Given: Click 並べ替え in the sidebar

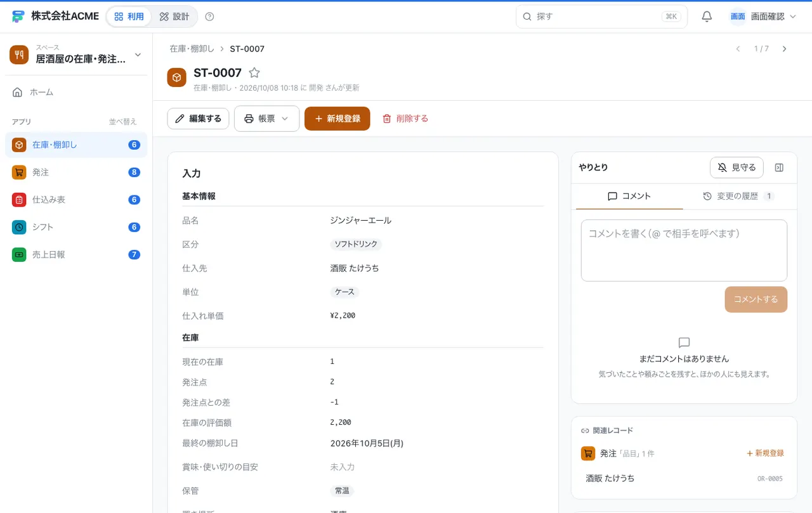Looking at the screenshot, I should (122, 122).
